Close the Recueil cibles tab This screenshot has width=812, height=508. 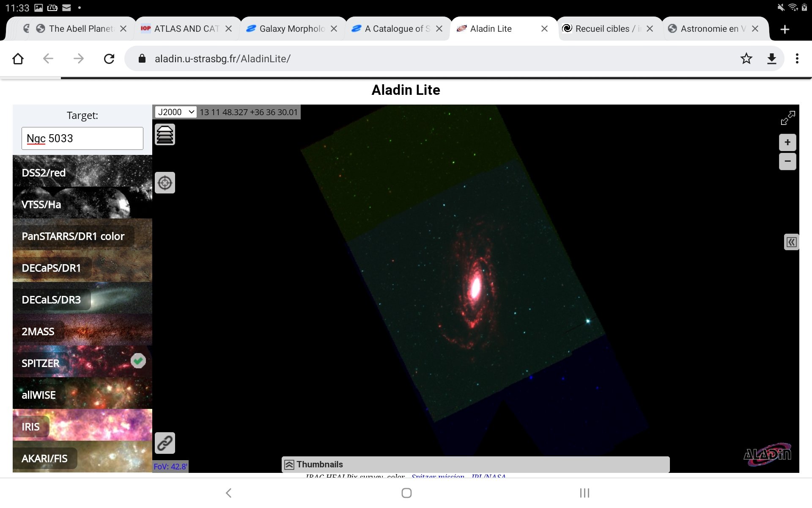[650, 29]
